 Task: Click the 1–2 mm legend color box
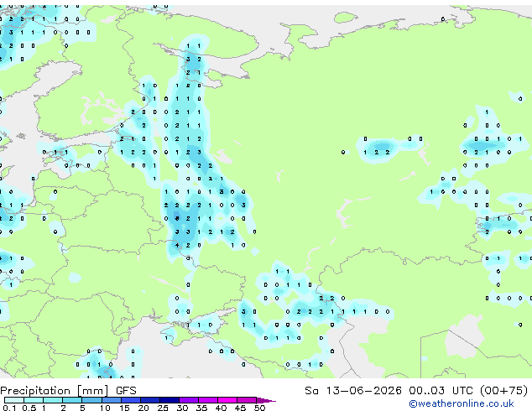point(53,400)
